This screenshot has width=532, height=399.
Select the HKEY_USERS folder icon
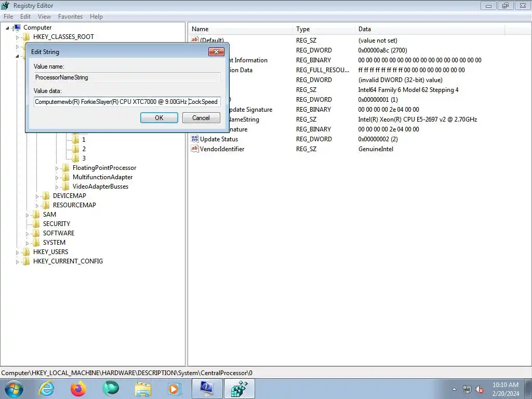(x=26, y=252)
